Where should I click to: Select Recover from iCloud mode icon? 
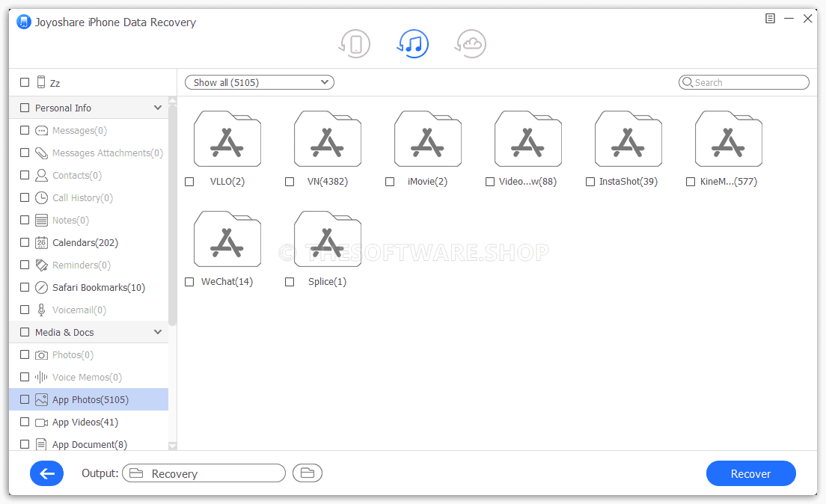pos(471,43)
